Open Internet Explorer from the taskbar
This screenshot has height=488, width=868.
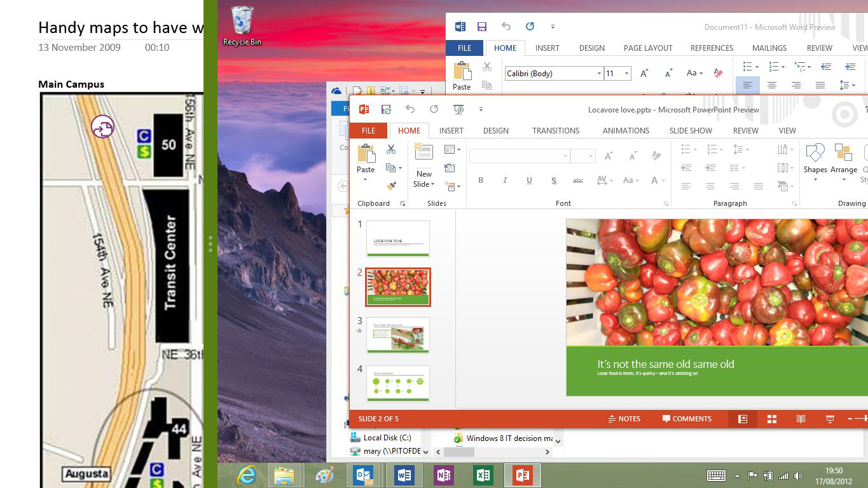coord(247,475)
